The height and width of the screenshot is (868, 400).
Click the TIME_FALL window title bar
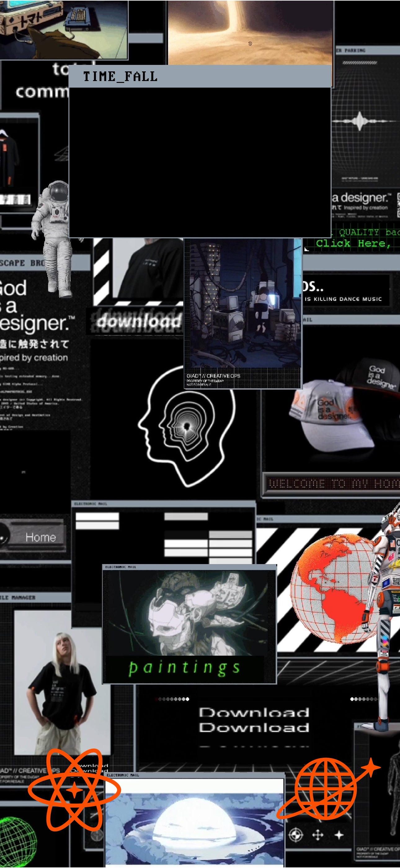tap(200, 76)
